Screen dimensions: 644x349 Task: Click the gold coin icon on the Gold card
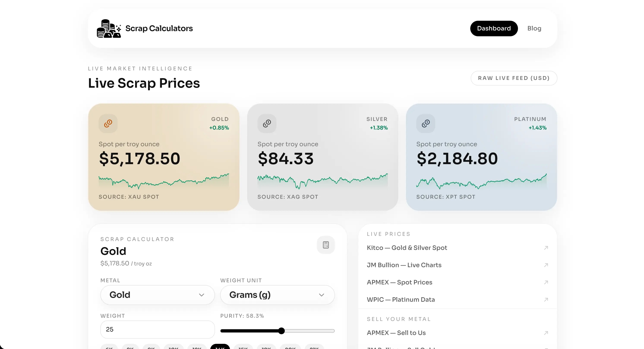click(x=108, y=123)
